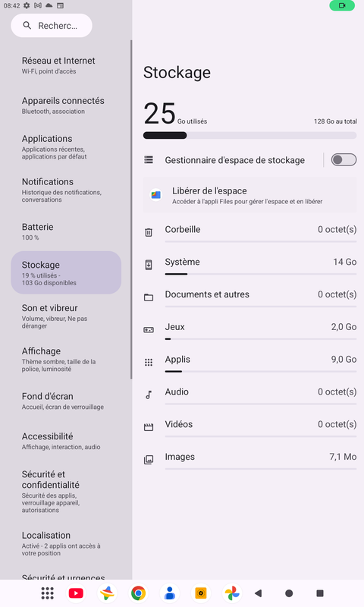Click the cloud status bar icon
Viewport: 364px width, 607px height.
pyautogui.click(x=49, y=5)
